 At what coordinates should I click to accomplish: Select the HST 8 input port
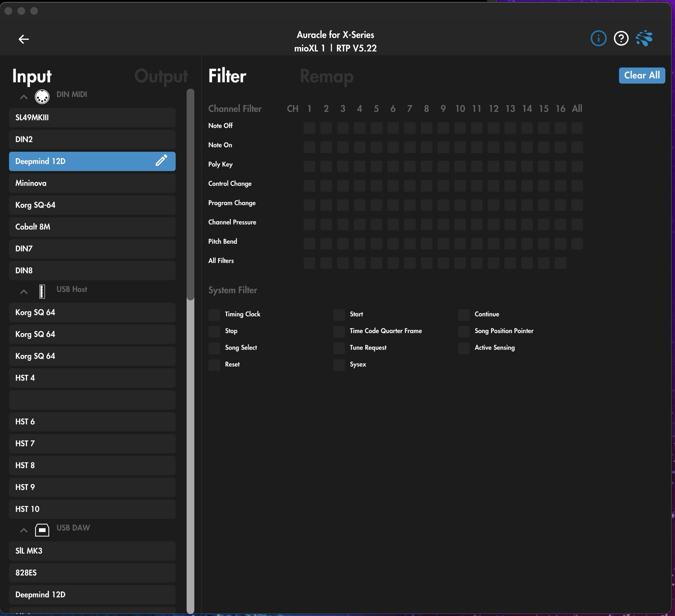[x=92, y=465]
